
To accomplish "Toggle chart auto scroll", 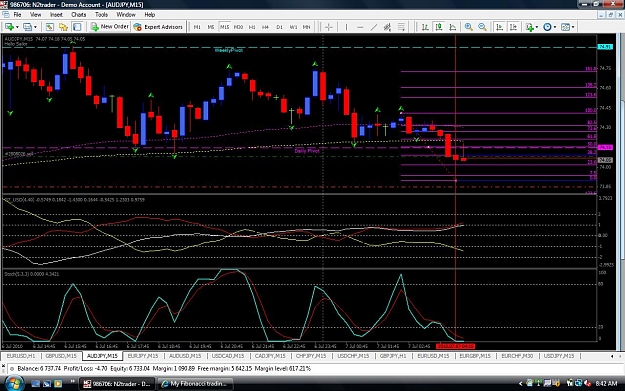I will [x=499, y=27].
